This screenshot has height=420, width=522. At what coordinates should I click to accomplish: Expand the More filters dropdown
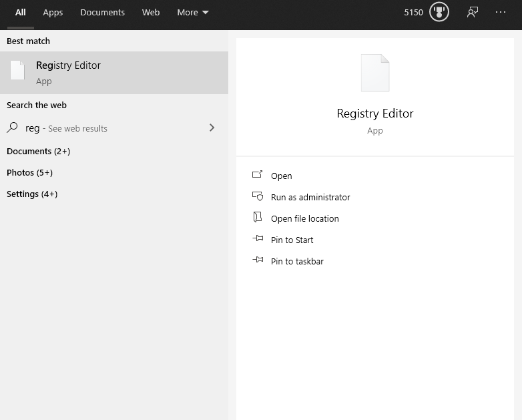[193, 12]
